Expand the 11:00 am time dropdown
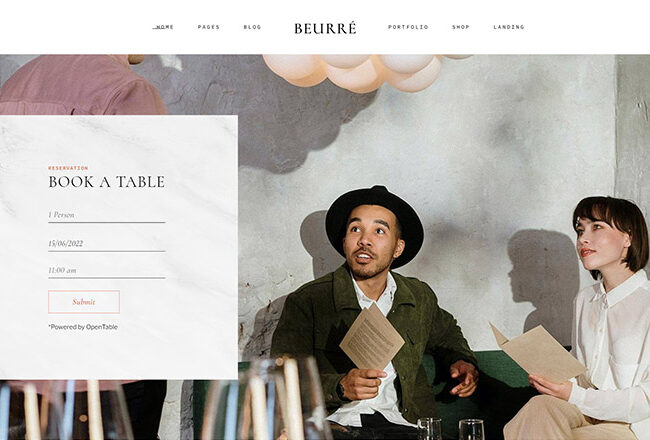Viewport: 650px width, 440px height. [107, 271]
